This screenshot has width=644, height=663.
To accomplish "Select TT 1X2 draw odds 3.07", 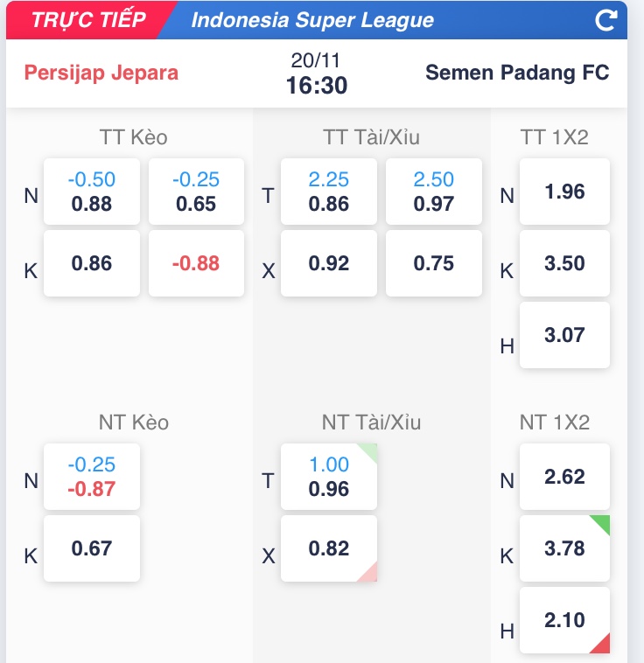I will pyautogui.click(x=564, y=335).
